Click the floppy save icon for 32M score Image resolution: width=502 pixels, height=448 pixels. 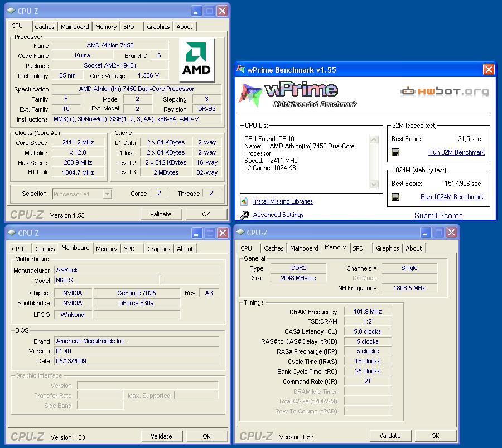click(395, 152)
